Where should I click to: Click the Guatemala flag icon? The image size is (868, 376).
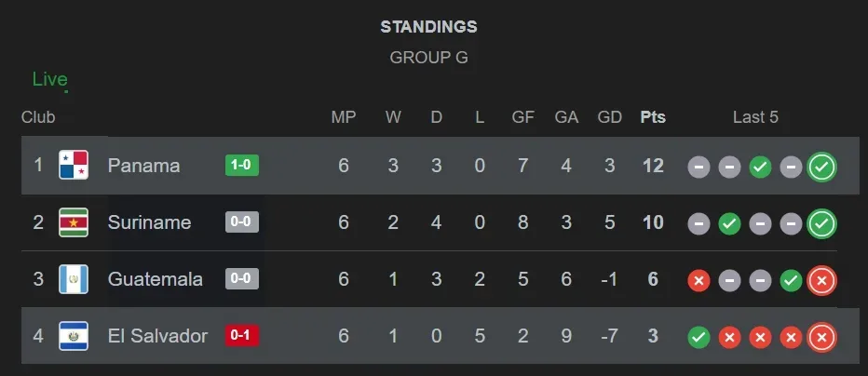point(74,279)
